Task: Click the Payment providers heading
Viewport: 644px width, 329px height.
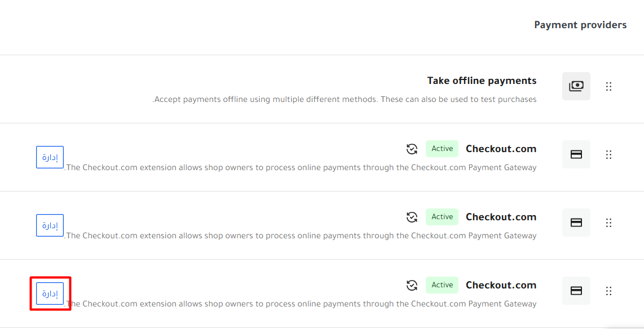Action: [x=580, y=25]
